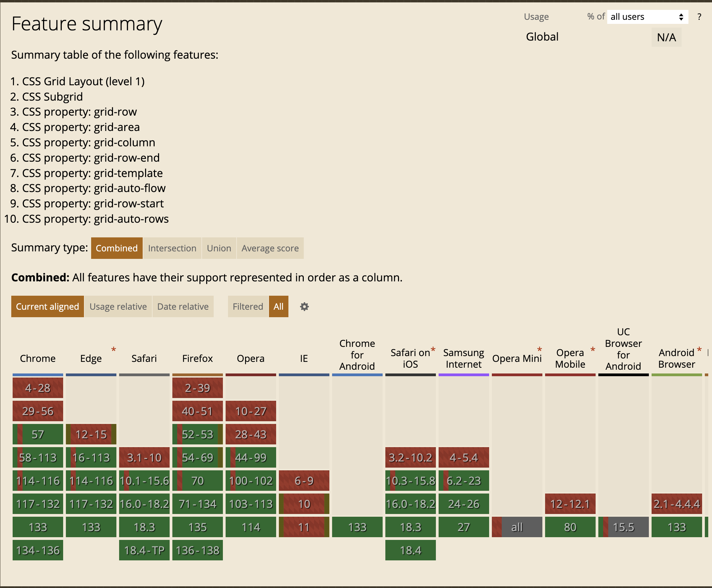Select Safari version cell 18.4-TP

tap(144, 550)
